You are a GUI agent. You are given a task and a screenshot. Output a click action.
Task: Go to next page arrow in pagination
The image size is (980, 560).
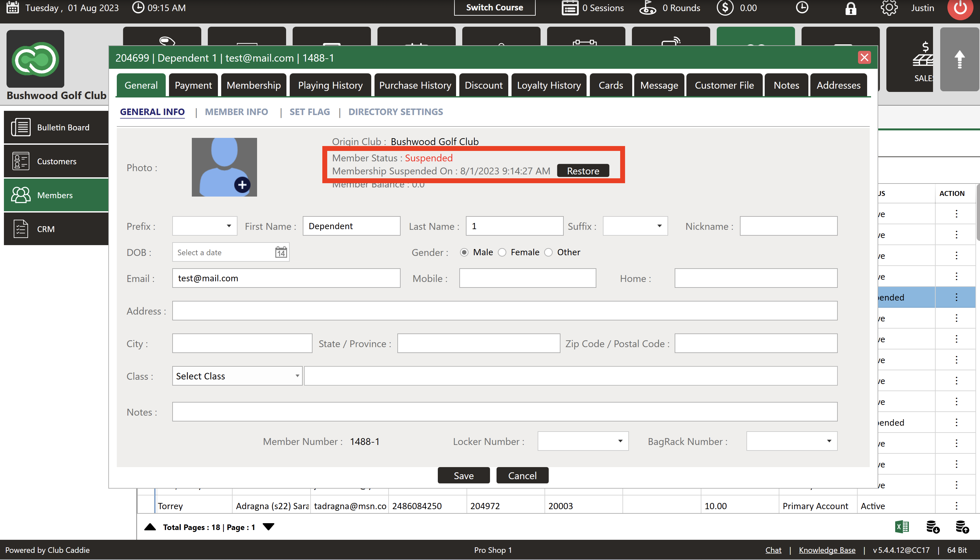(268, 527)
